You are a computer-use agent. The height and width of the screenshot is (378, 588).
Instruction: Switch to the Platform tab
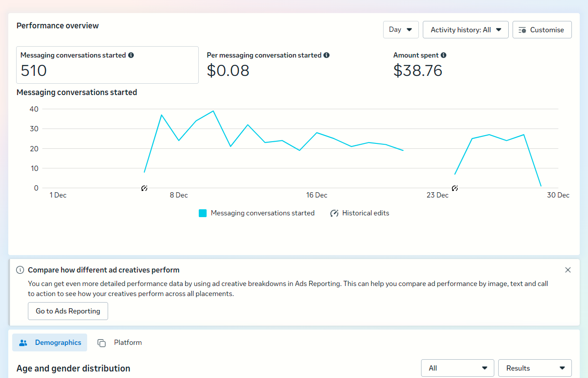[128, 343]
